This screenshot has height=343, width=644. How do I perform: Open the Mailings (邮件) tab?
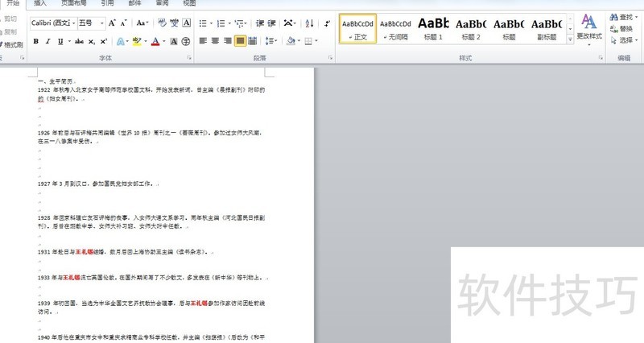point(134,3)
